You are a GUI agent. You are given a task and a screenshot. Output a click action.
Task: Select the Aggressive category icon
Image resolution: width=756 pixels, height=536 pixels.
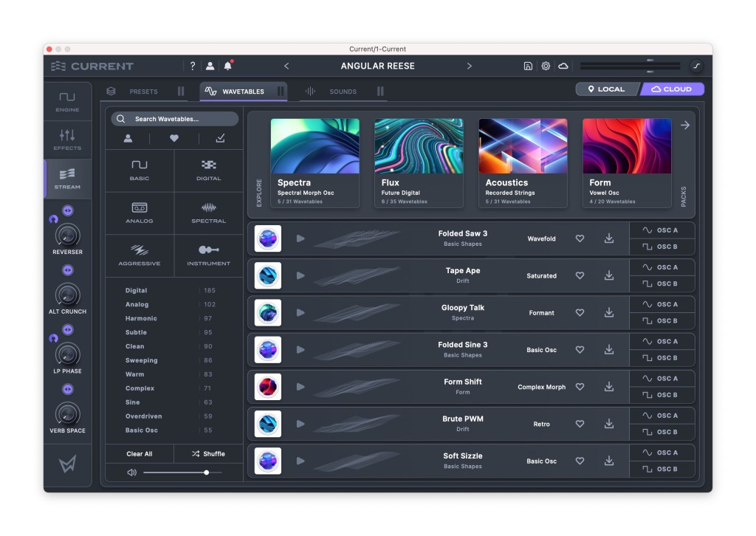pyautogui.click(x=140, y=255)
